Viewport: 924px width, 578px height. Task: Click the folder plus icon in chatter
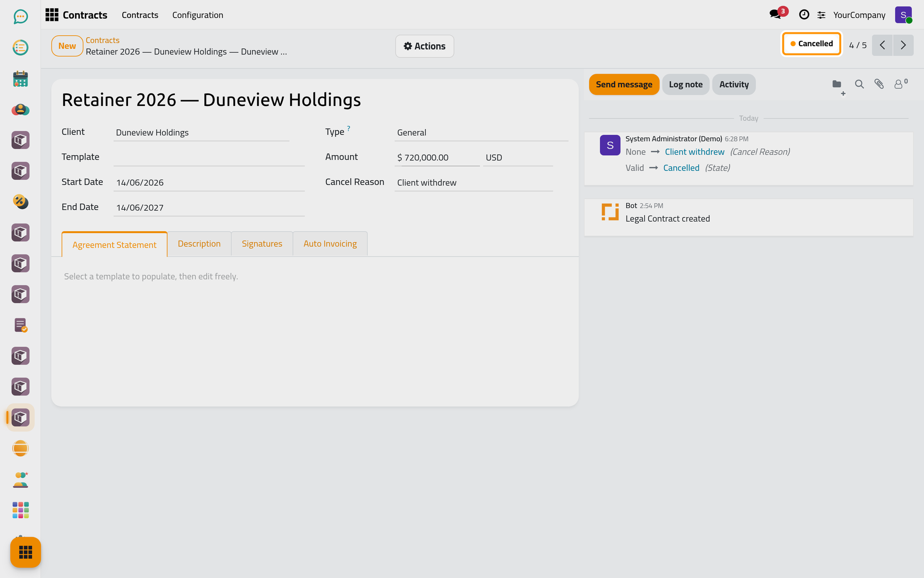pos(838,86)
